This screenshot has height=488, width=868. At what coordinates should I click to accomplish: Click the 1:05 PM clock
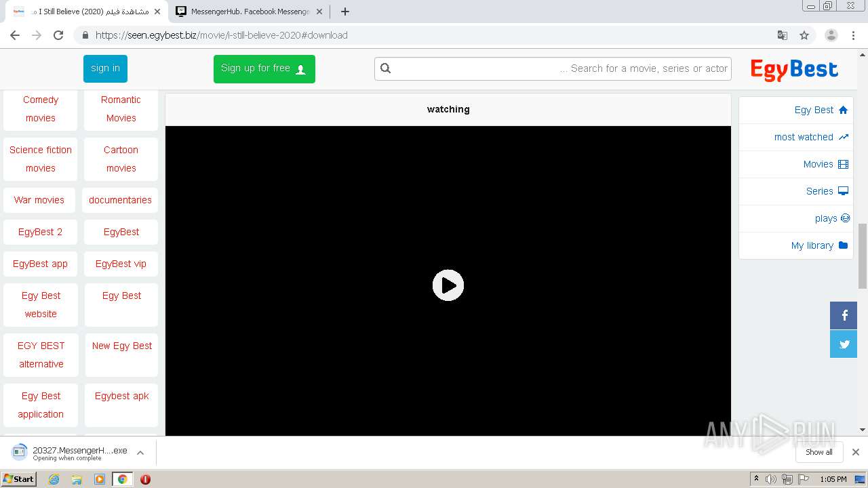tap(833, 479)
